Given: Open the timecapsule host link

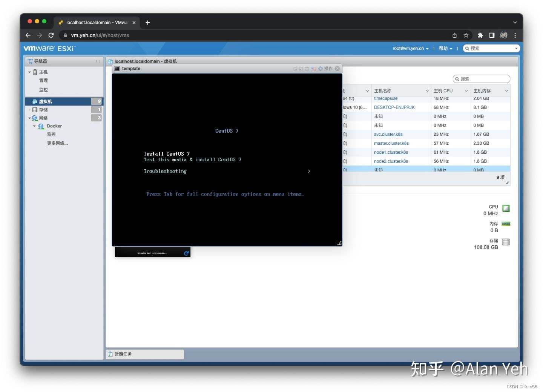Looking at the screenshot, I should [x=386, y=98].
